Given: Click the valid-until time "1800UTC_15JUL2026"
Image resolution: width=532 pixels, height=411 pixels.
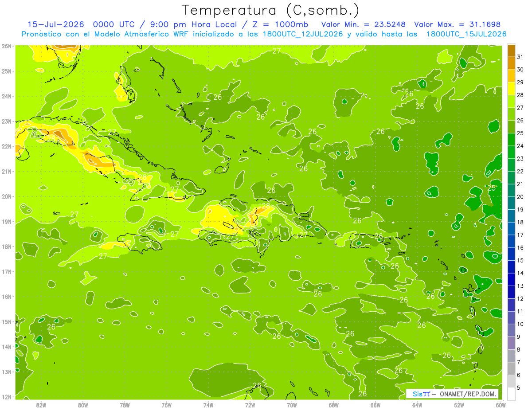Looking at the screenshot, I should 466,34.
